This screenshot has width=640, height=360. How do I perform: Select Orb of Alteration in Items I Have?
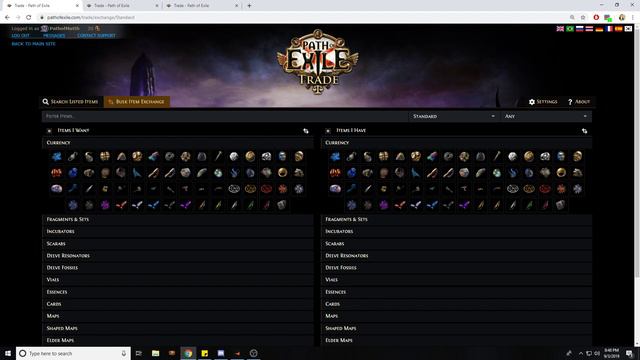tap(336, 156)
